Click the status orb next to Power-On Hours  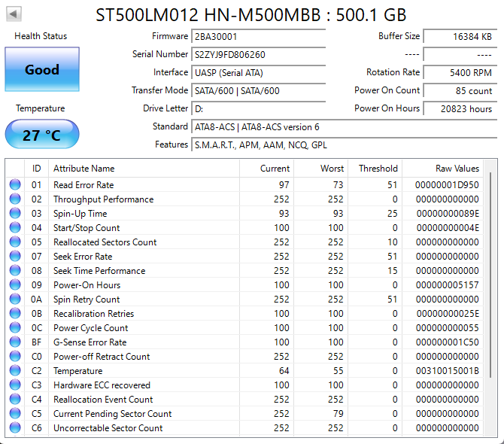coord(15,285)
